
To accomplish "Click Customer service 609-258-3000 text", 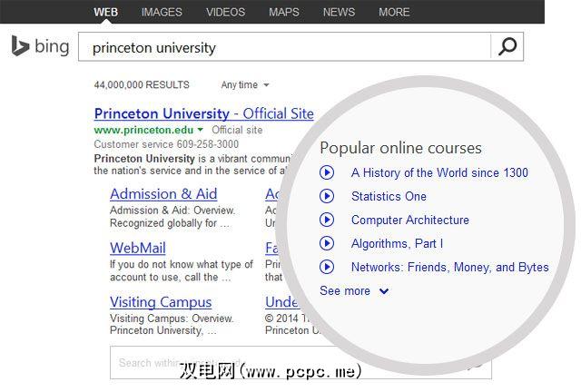I will coord(166,144).
